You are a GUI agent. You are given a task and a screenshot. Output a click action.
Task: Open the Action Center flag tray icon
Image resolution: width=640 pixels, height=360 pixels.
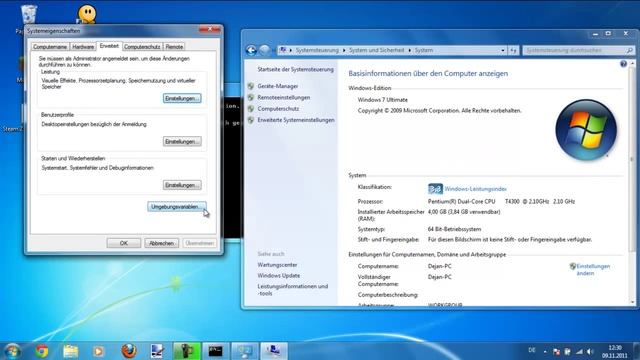pyautogui.click(x=556, y=351)
